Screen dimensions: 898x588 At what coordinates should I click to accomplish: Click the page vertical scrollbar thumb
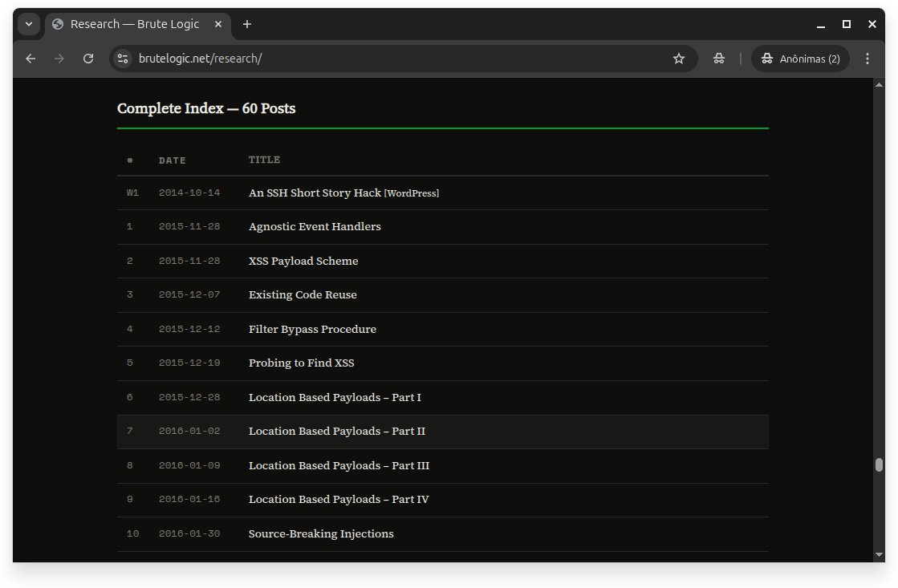879,465
